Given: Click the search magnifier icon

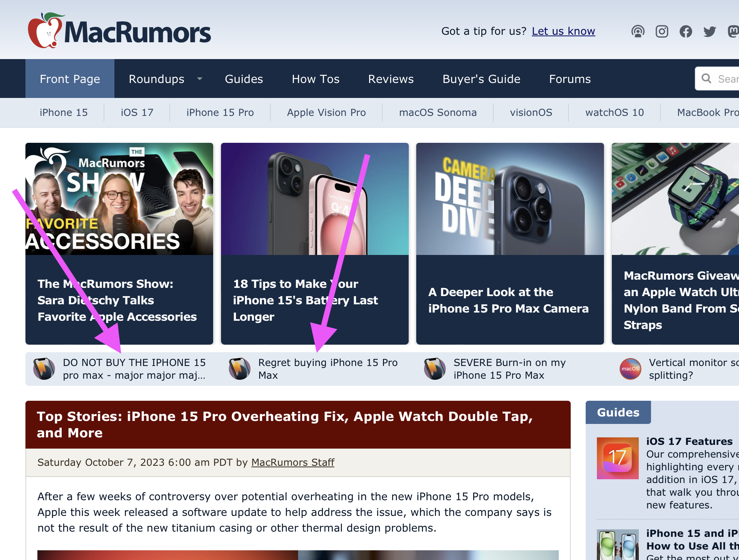Looking at the screenshot, I should tap(706, 79).
